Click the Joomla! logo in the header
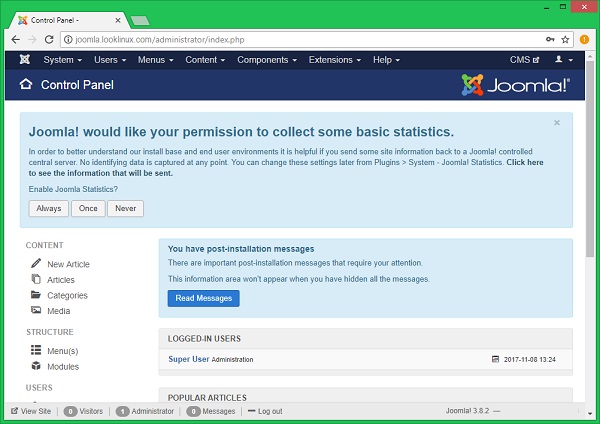Viewport: 600px width, 424px height. pyautogui.click(x=515, y=85)
